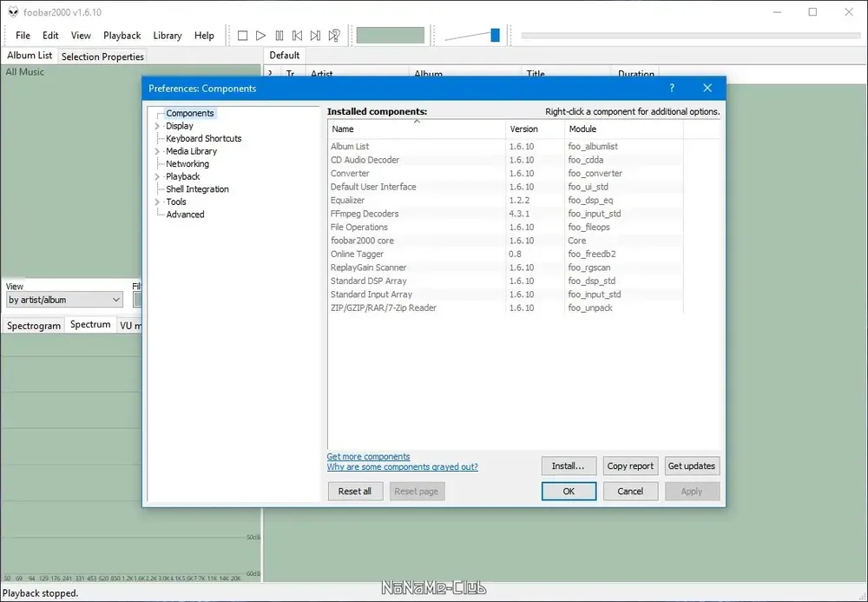Expand the Display tree node

coord(157,126)
